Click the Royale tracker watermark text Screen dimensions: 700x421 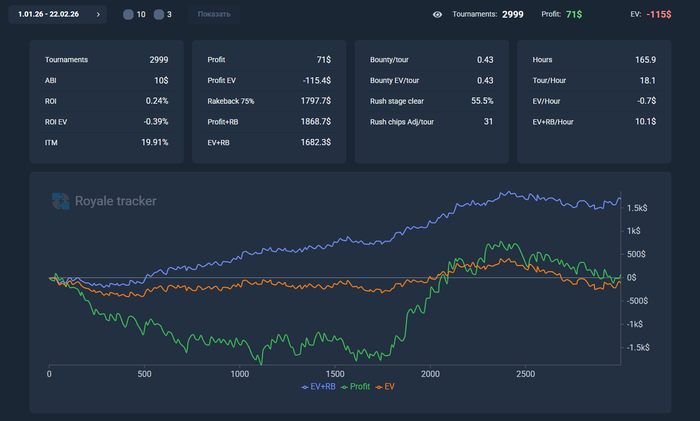click(115, 201)
